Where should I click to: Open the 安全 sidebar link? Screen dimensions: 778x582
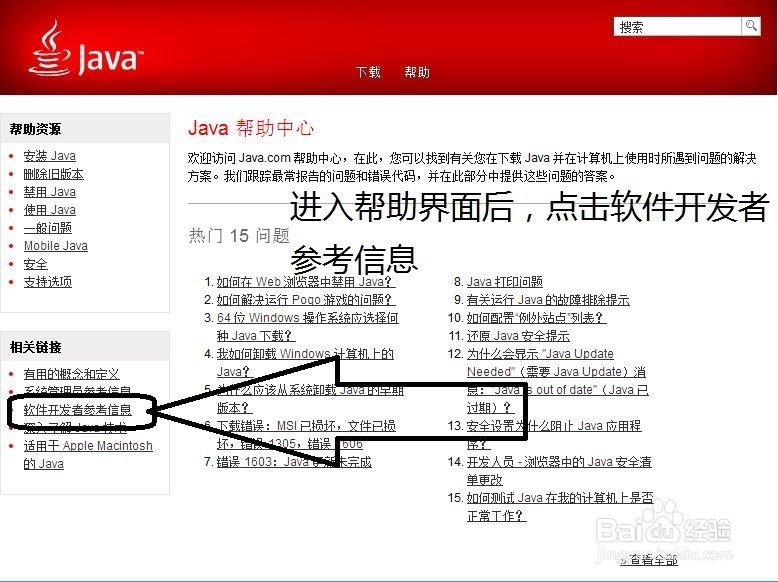36,264
